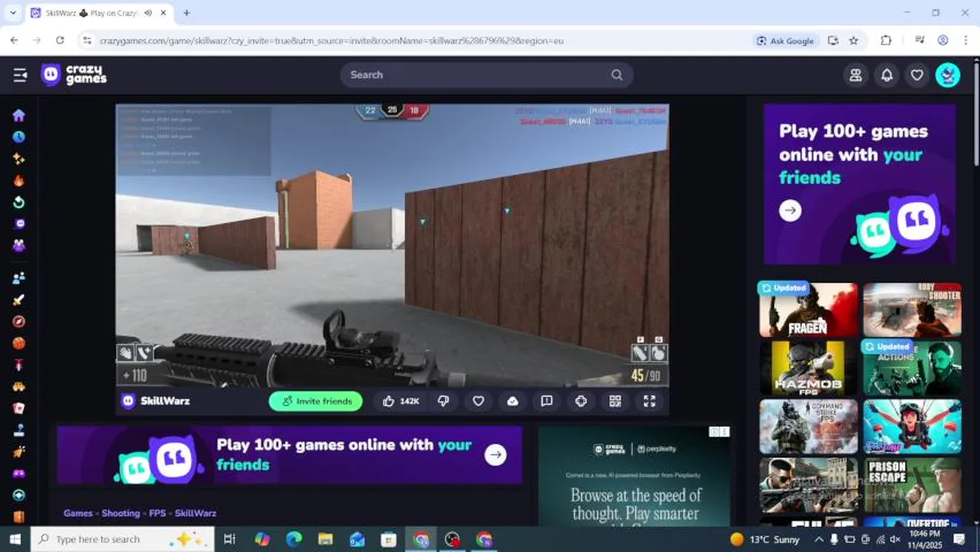This screenshot has height=552, width=980.
Task: Click the Ask Google button
Action: tap(785, 41)
